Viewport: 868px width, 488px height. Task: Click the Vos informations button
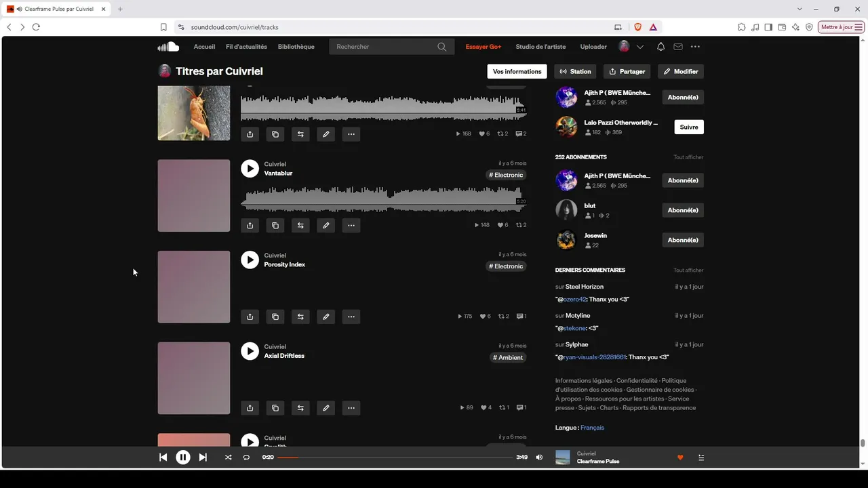pos(517,71)
